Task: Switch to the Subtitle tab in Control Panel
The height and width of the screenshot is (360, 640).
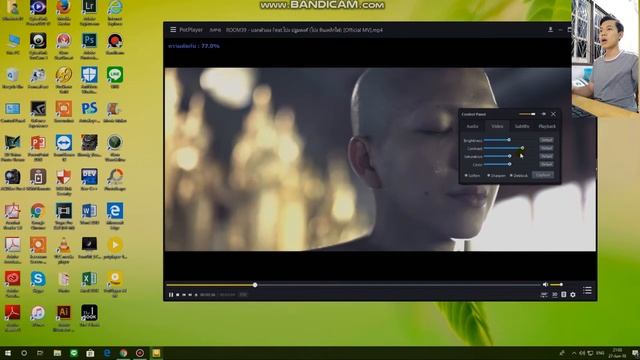Action: [x=522, y=126]
